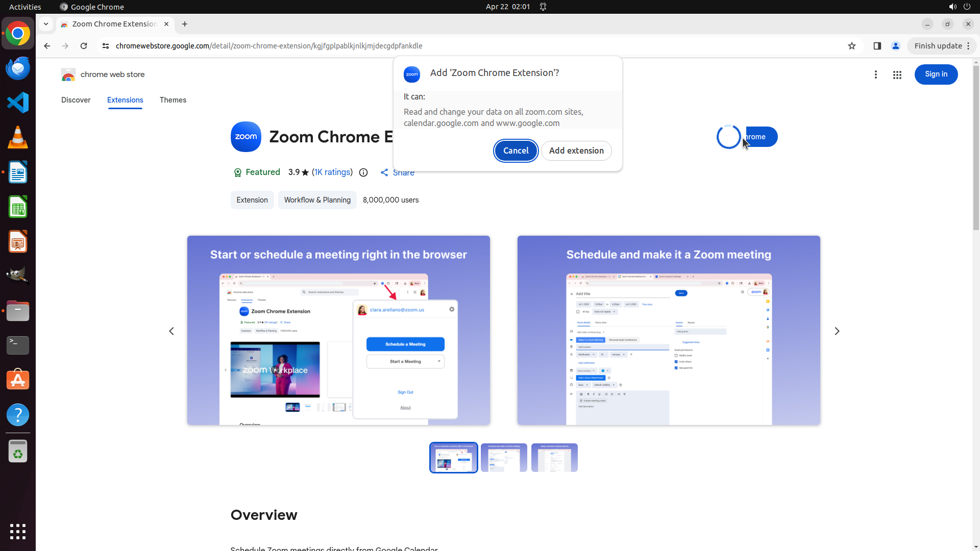This screenshot has height=551, width=980.
Task: Select the second screenshot thumbnail
Action: (504, 458)
